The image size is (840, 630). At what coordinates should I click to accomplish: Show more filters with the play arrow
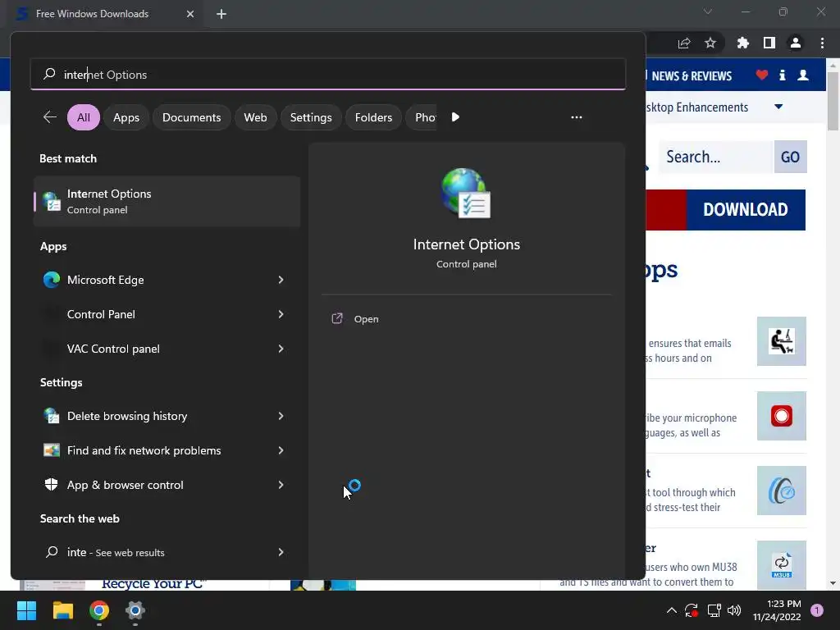tap(455, 117)
